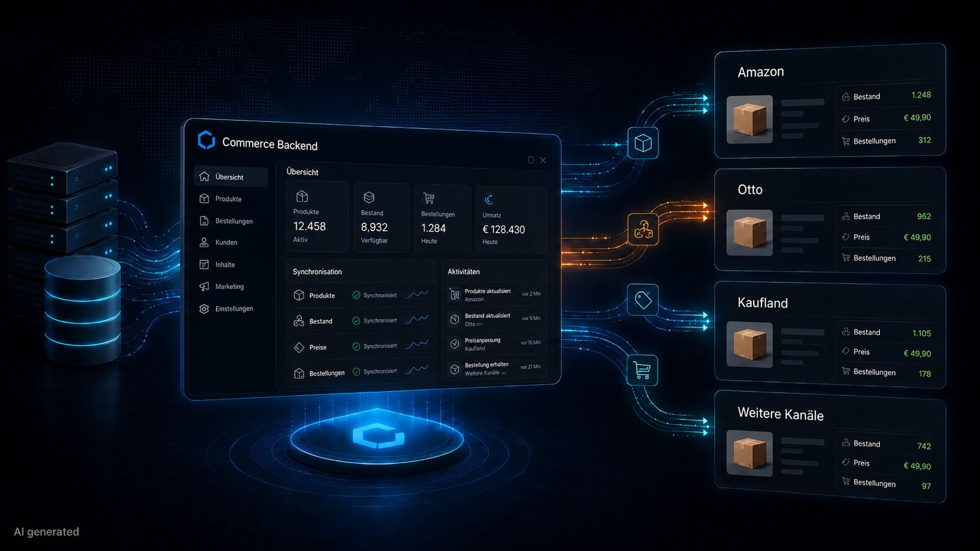980x551 pixels.
Task: Click the Produkte value 12.458
Action: 309,226
